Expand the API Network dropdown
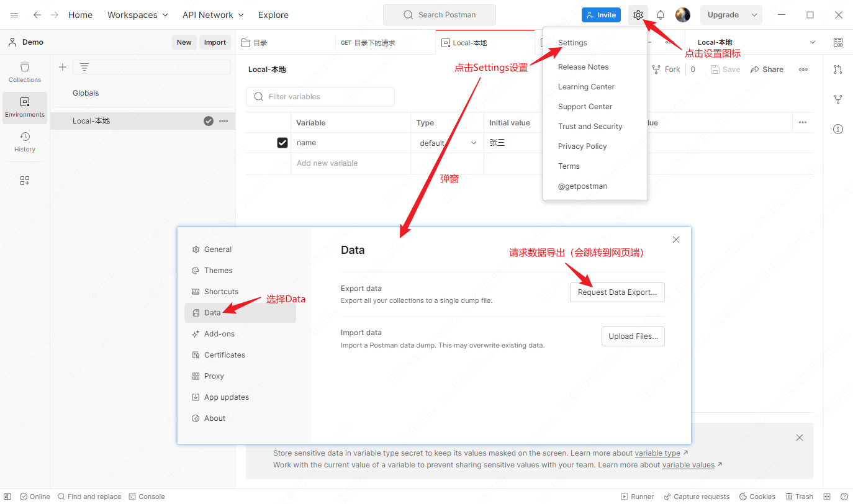Viewport: 853px width, 504px height. 213,15
